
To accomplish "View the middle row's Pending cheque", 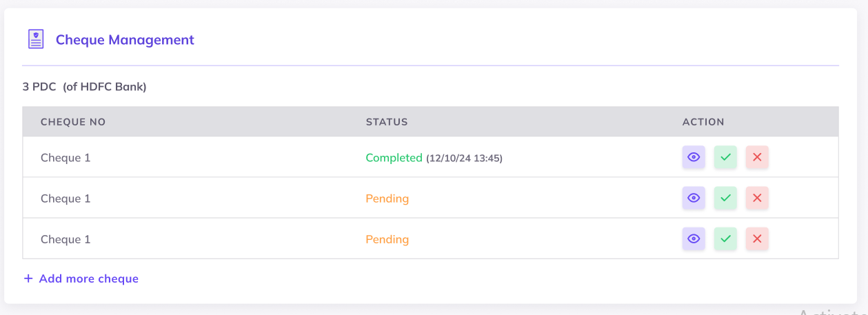I will click(x=694, y=199).
